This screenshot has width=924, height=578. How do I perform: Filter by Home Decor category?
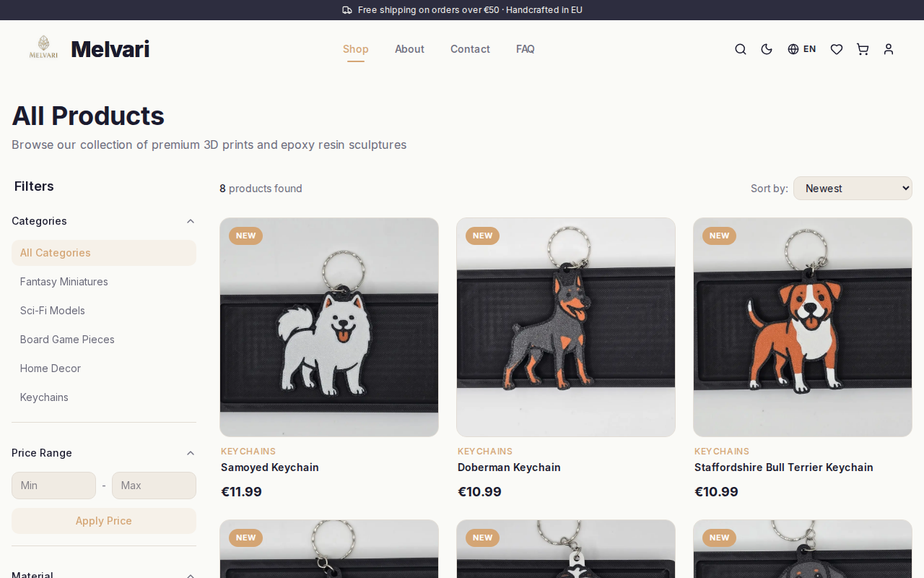coord(104,368)
